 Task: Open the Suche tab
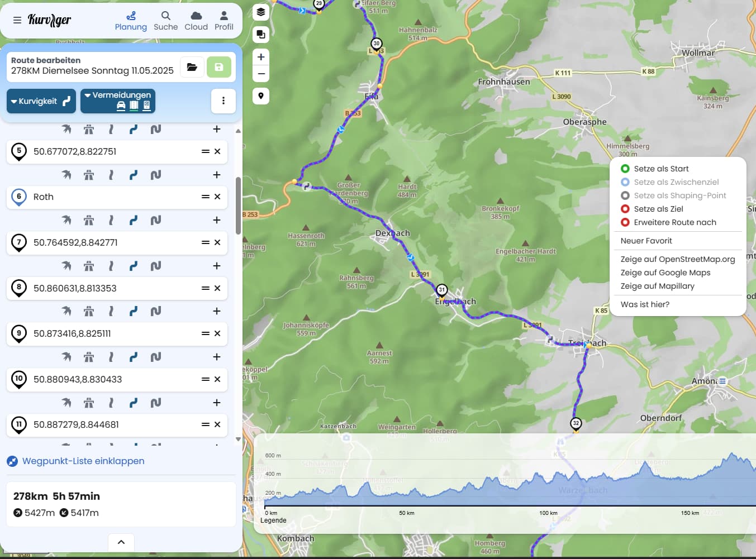click(165, 21)
